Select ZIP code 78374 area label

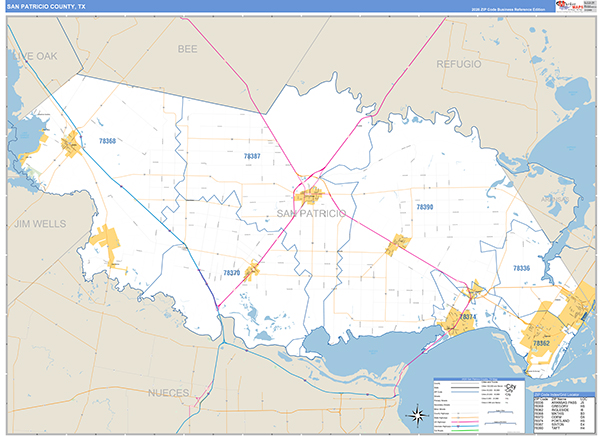(467, 316)
